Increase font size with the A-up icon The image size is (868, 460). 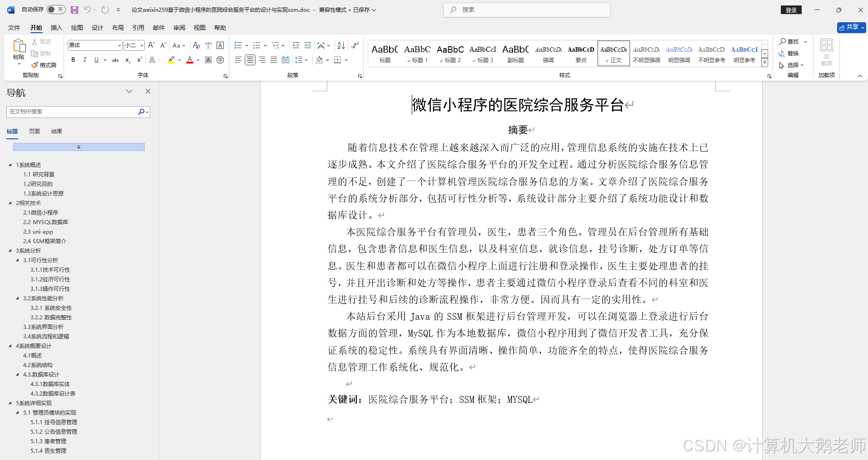click(152, 45)
